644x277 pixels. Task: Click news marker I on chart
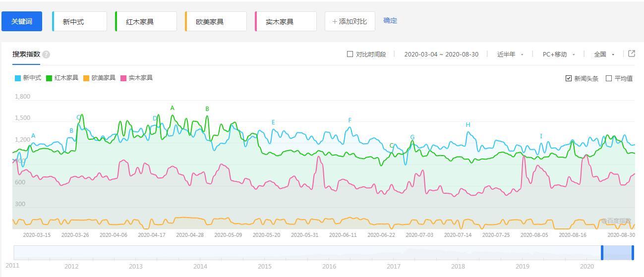[541, 136]
